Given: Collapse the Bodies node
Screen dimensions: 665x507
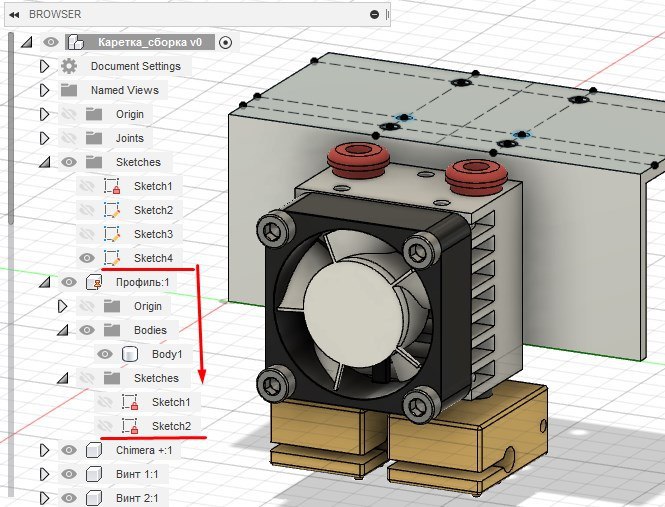Looking at the screenshot, I should coord(63,330).
